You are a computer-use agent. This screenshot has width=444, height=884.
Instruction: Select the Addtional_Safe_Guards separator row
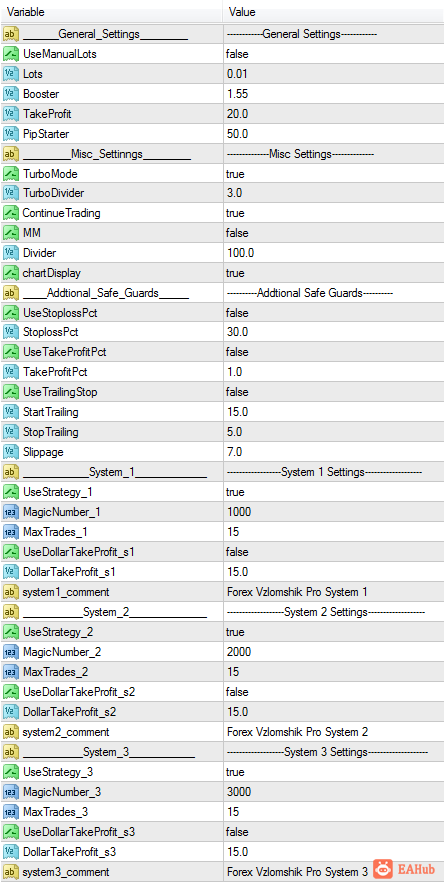tap(106, 293)
